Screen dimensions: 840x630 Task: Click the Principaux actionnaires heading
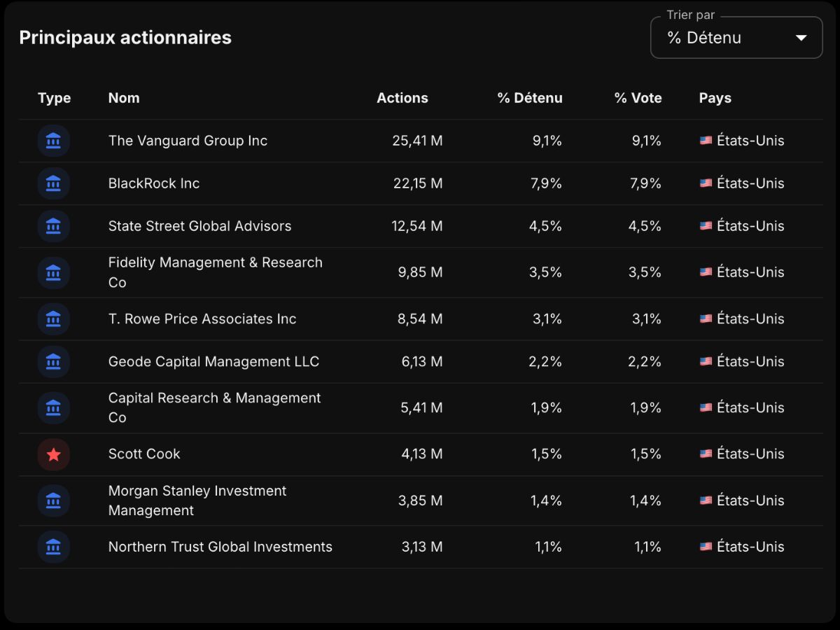(x=125, y=38)
